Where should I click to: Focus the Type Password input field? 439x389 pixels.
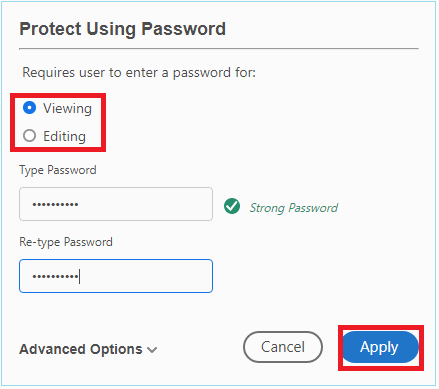(x=116, y=204)
